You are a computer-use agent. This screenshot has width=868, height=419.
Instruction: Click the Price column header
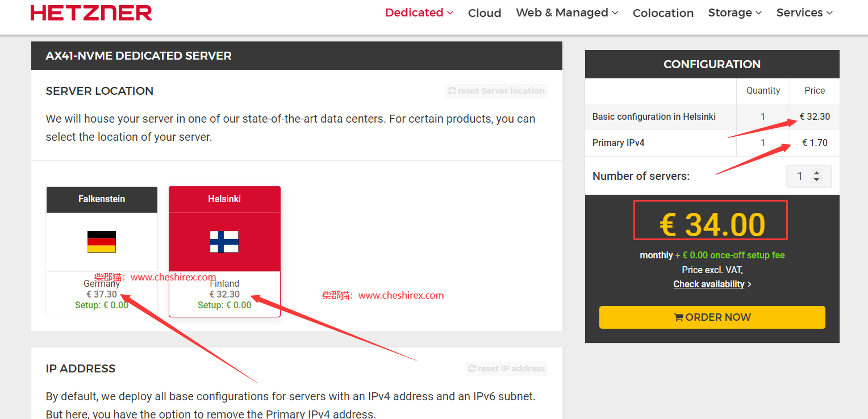pos(815,90)
